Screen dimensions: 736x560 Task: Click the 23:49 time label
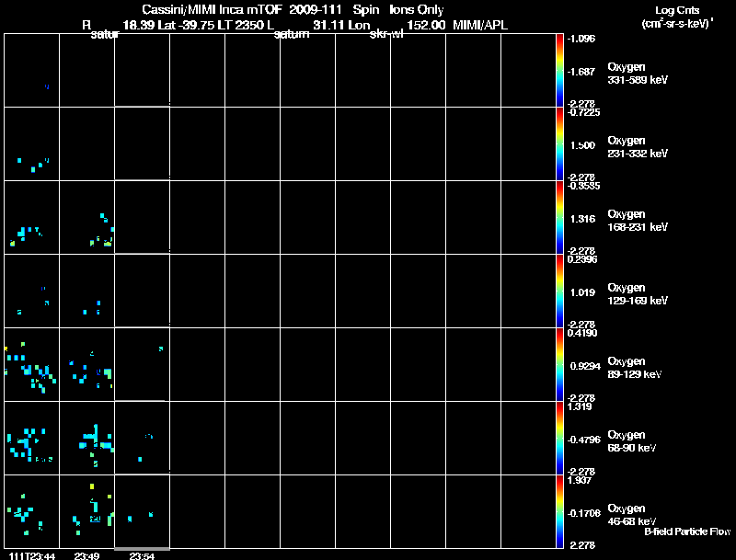pos(86,556)
